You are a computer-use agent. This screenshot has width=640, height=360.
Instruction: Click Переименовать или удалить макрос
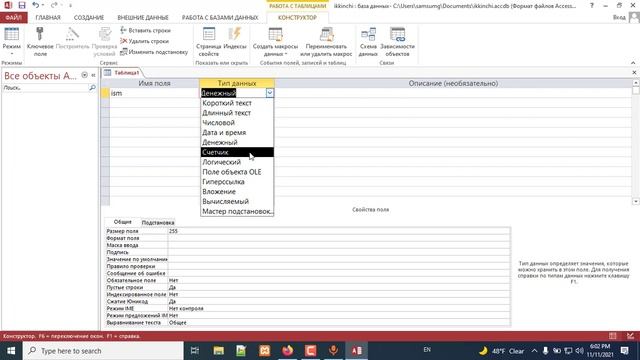pos(326,42)
